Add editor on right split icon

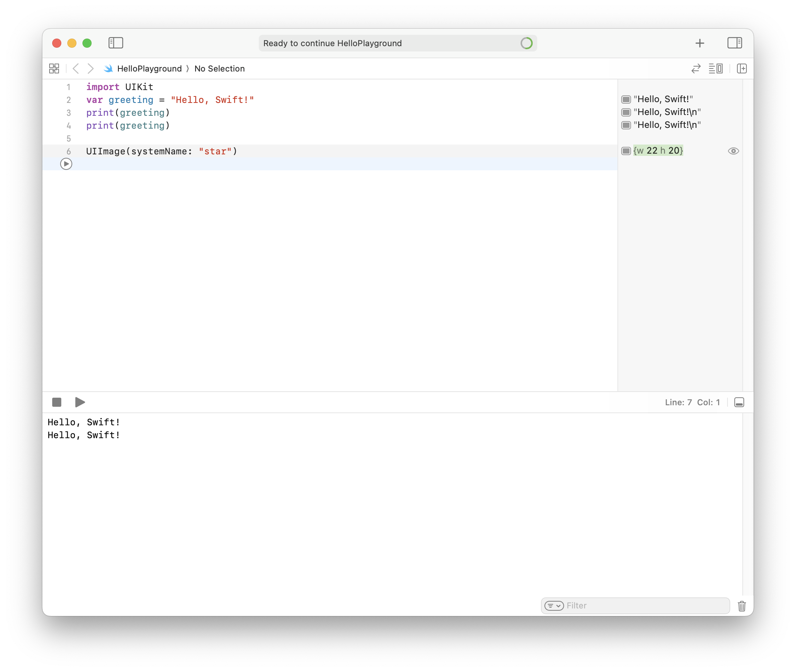point(742,68)
